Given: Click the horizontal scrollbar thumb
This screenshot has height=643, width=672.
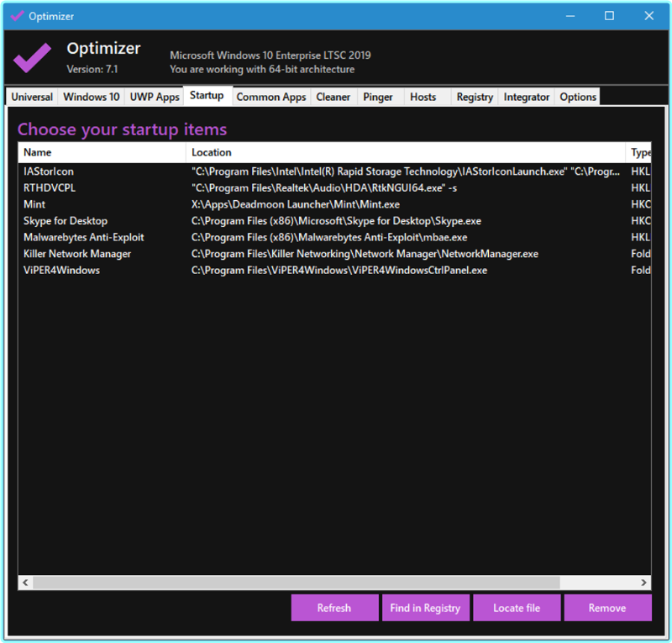Looking at the screenshot, I should 297,582.
